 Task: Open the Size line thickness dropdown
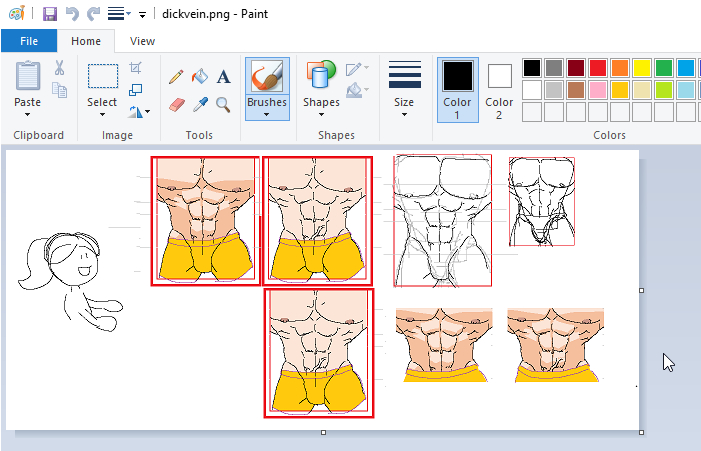[404, 114]
